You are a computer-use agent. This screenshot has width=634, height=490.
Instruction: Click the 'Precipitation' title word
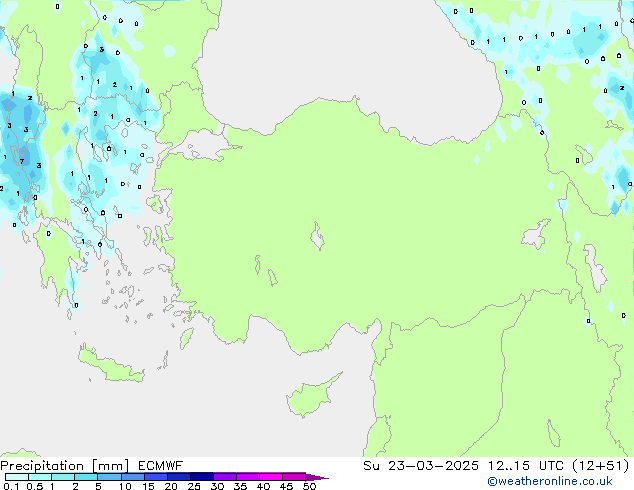[42, 466]
